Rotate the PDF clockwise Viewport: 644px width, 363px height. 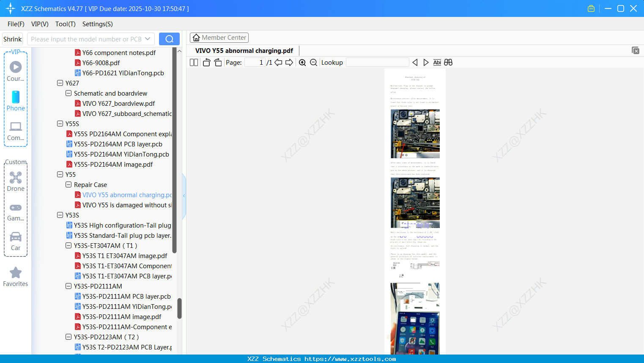click(218, 62)
